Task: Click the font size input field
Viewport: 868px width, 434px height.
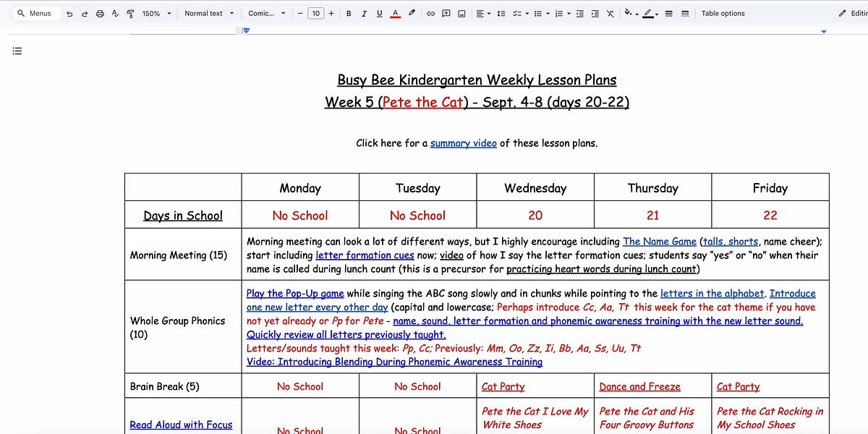Action: [316, 12]
